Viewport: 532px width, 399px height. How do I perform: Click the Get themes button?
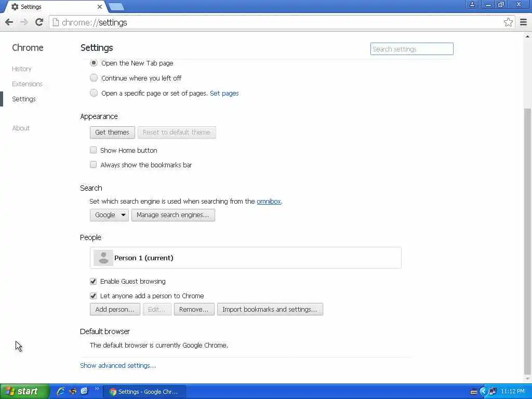[x=112, y=132]
